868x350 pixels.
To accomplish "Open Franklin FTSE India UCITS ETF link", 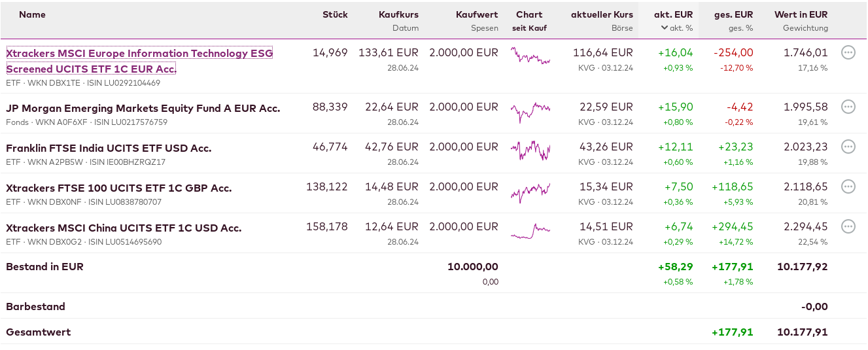I will click(109, 149).
